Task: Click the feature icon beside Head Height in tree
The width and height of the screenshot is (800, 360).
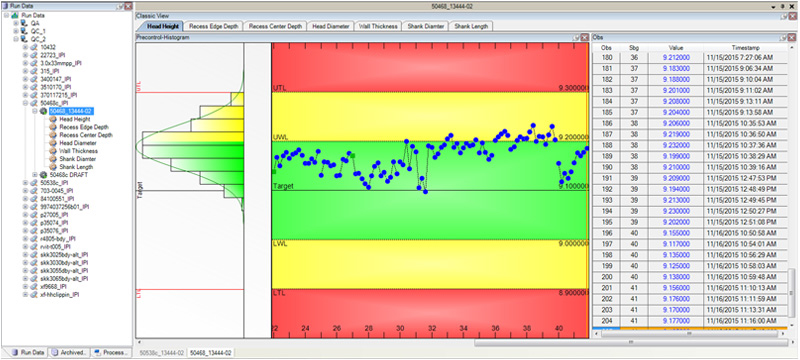Action: click(53, 119)
